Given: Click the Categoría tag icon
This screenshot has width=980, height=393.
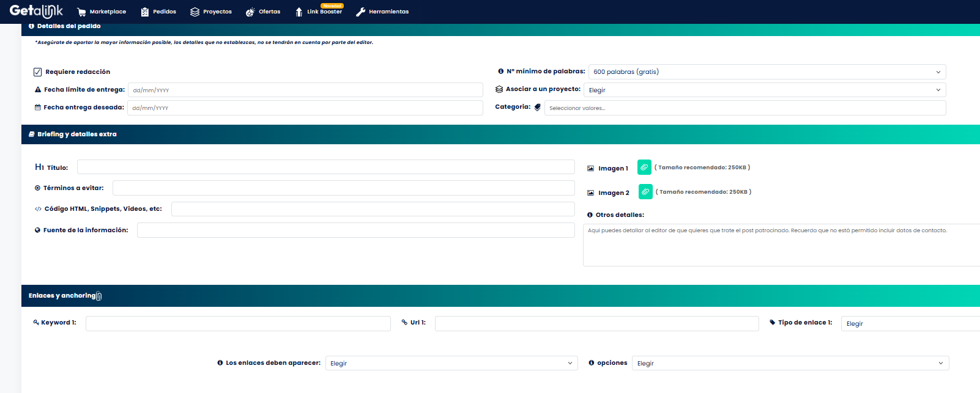Looking at the screenshot, I should point(538,108).
